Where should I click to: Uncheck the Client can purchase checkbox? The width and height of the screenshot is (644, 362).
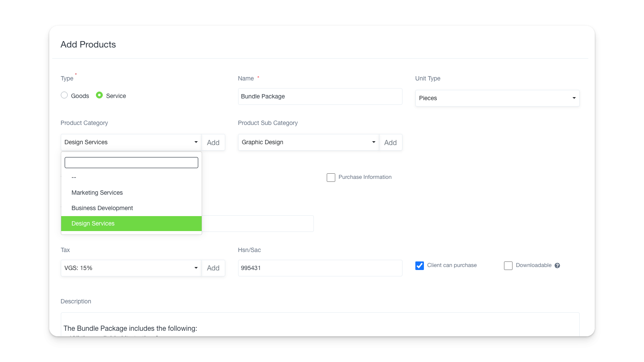[x=420, y=266]
